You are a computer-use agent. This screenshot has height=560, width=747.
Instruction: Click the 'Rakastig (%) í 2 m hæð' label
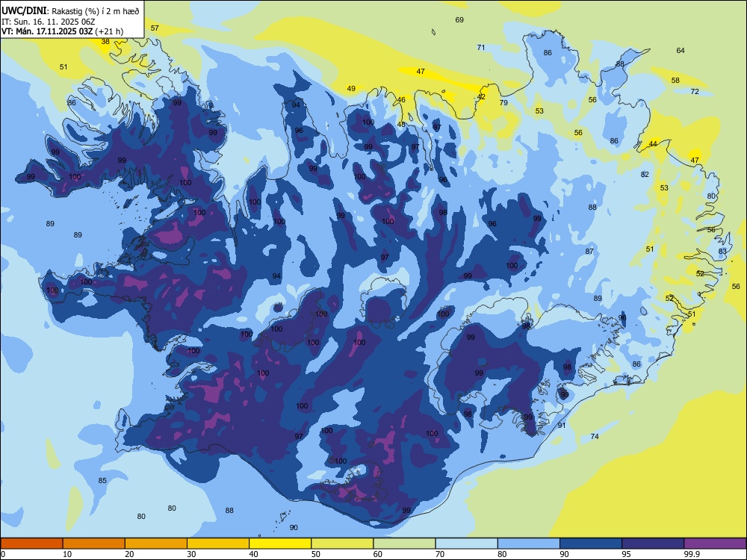(96, 11)
